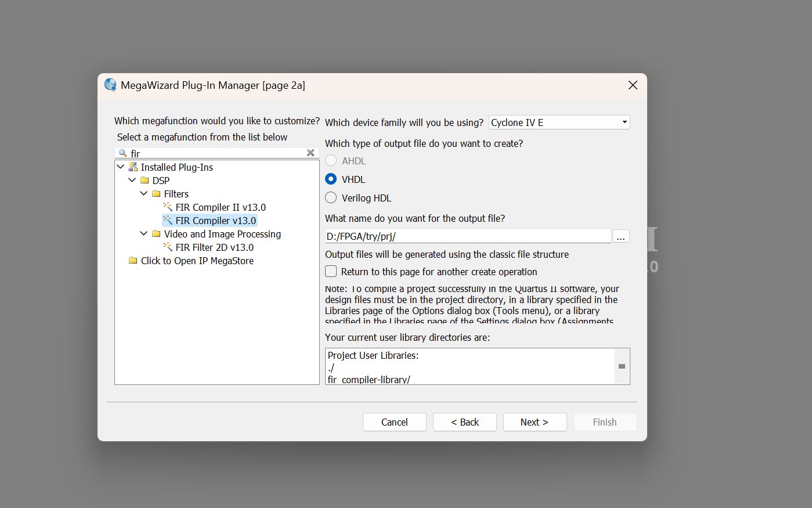Select the VHDL output file type
This screenshot has width=812, height=508.
331,179
